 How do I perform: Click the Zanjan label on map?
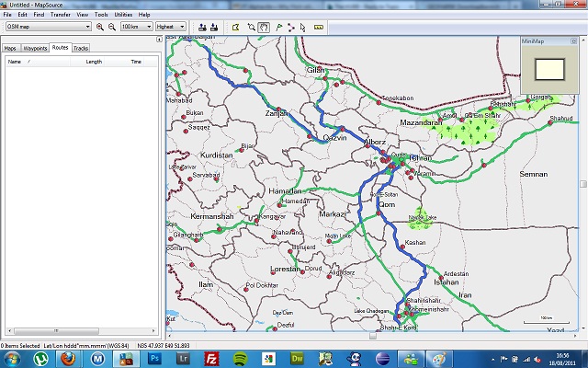click(277, 113)
